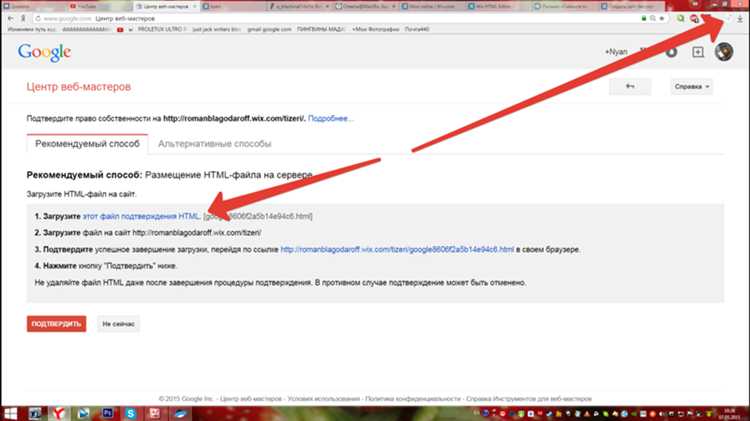Click the green extension icon in toolbar

(680, 18)
